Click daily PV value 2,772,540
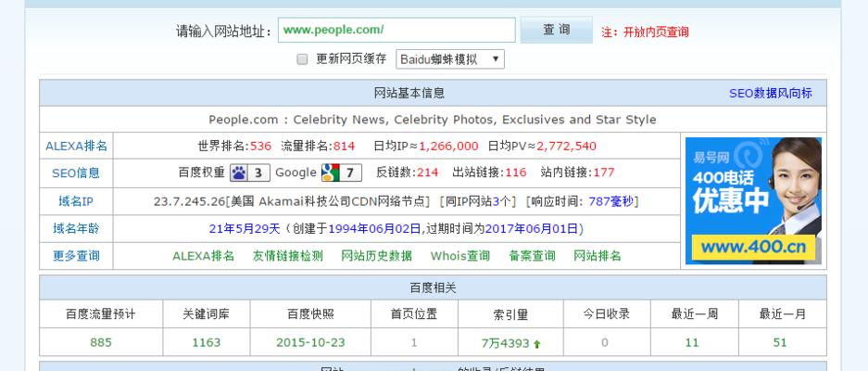 coord(566,147)
